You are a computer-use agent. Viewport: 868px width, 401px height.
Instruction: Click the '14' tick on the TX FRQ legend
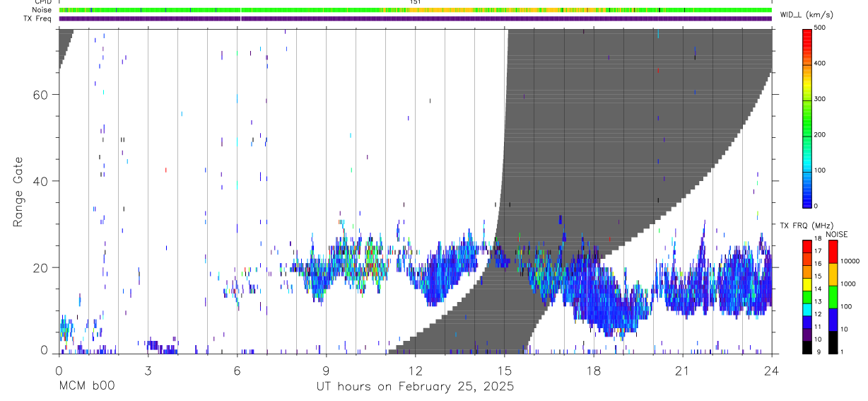point(817,289)
